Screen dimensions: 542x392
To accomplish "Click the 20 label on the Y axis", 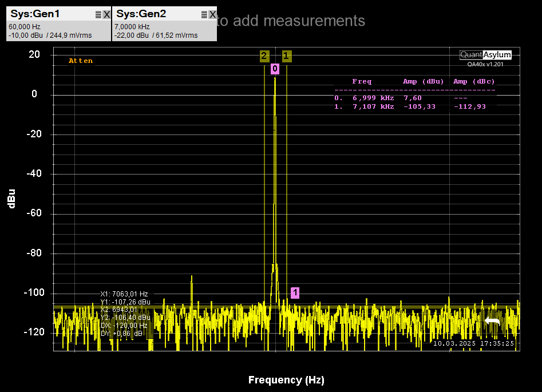I will pyautogui.click(x=34, y=54).
